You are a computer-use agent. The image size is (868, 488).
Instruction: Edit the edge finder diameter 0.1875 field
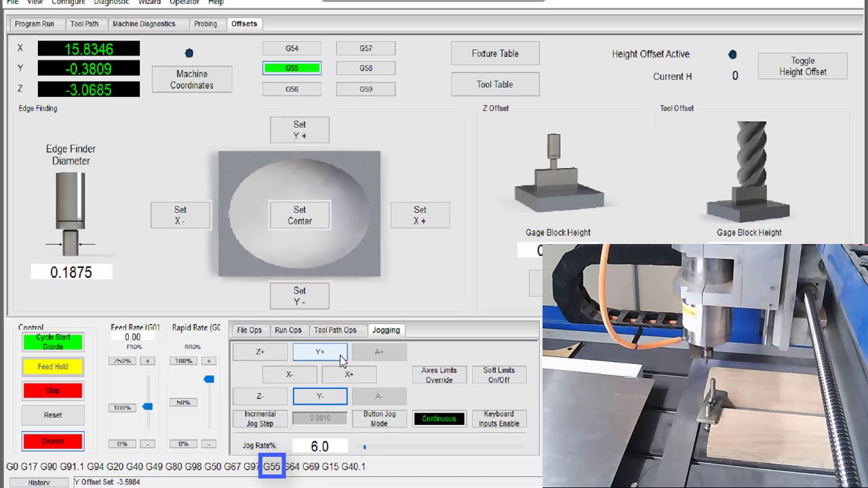coord(71,272)
